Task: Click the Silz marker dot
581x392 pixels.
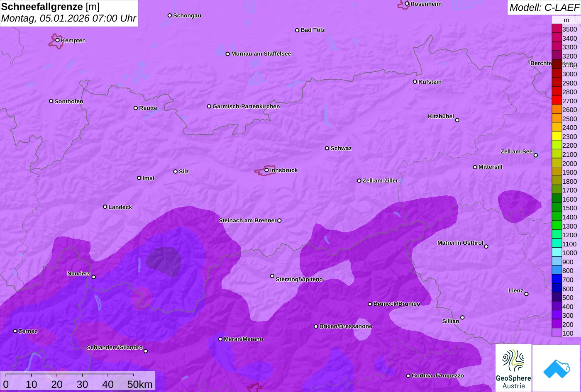Action: (x=176, y=171)
